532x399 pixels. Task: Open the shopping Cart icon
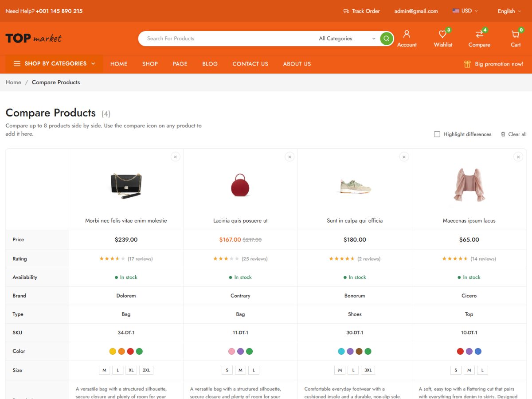[515, 34]
